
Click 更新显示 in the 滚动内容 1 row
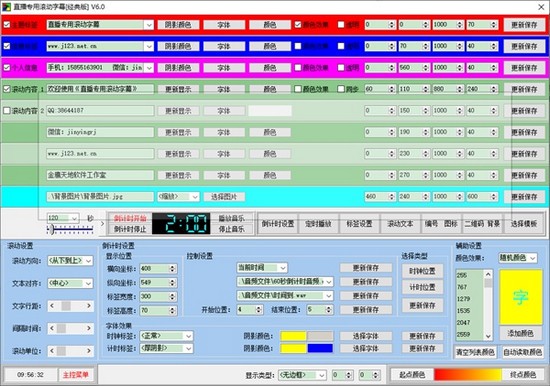pos(178,89)
